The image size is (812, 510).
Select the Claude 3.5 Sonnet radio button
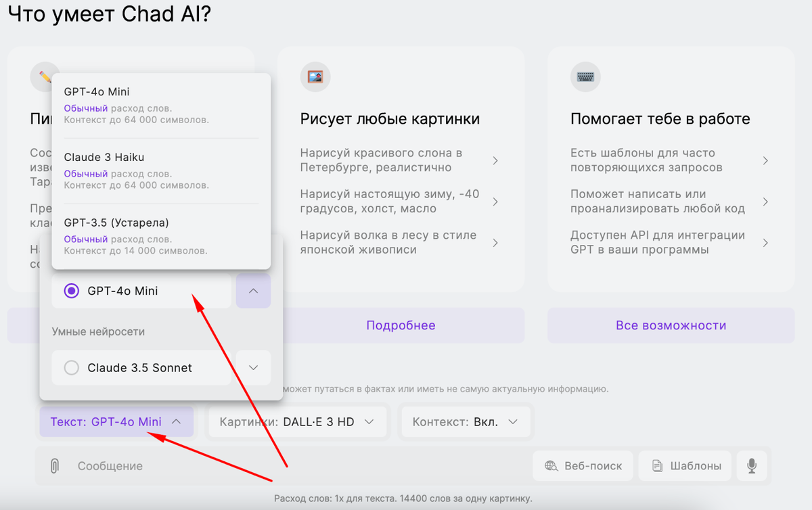pyautogui.click(x=71, y=368)
